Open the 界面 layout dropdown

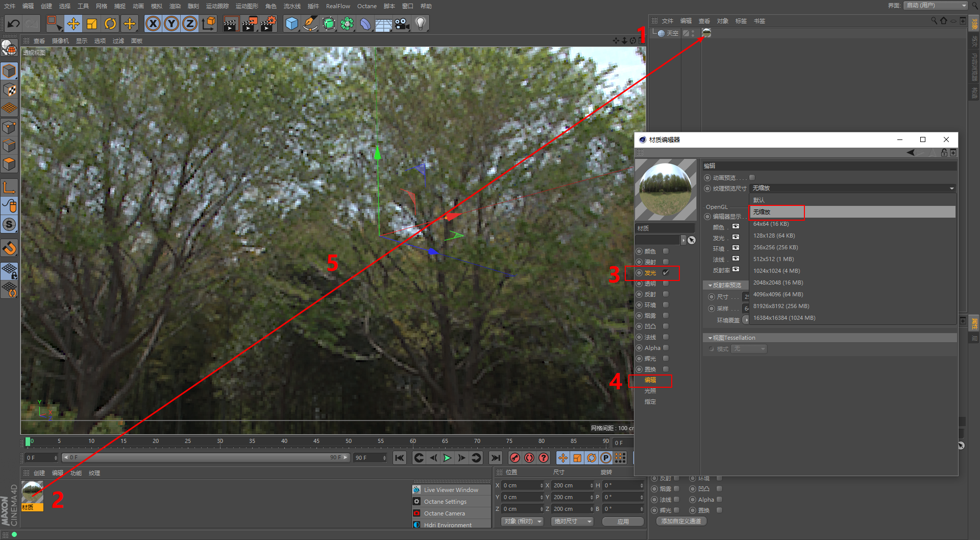[x=935, y=6]
